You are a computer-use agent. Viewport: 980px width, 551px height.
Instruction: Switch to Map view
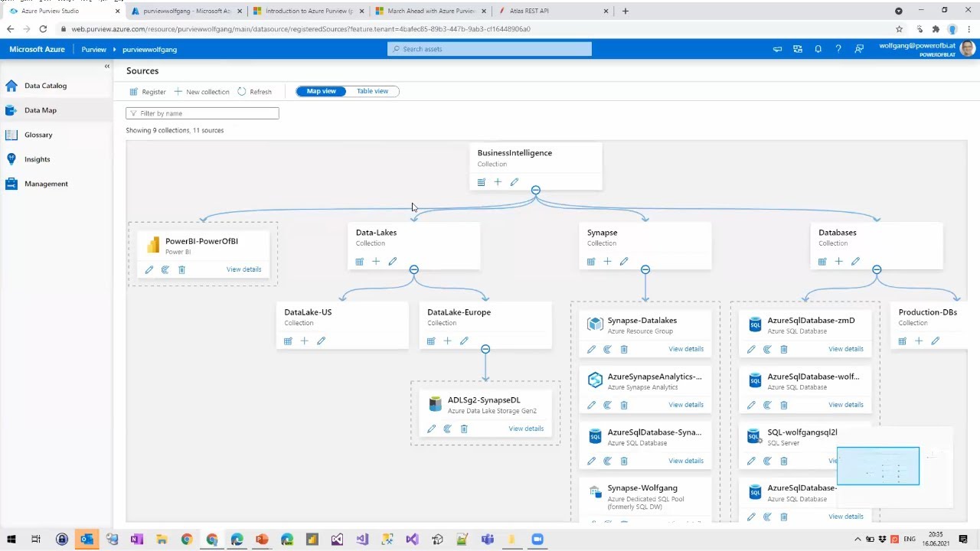(322, 91)
